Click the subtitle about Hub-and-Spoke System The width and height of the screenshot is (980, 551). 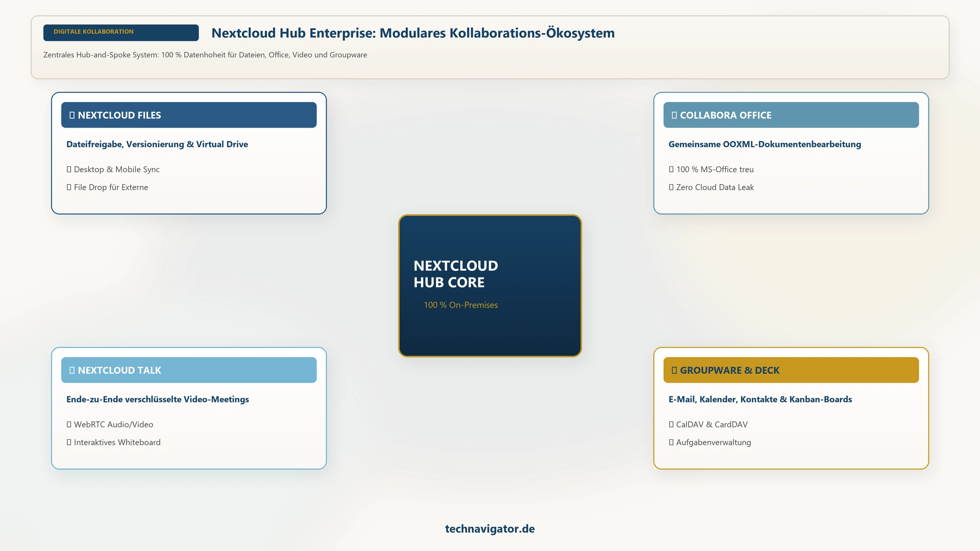(205, 55)
